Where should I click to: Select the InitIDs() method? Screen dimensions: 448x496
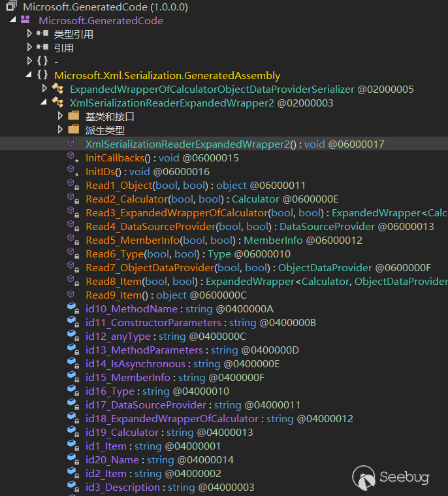point(103,172)
